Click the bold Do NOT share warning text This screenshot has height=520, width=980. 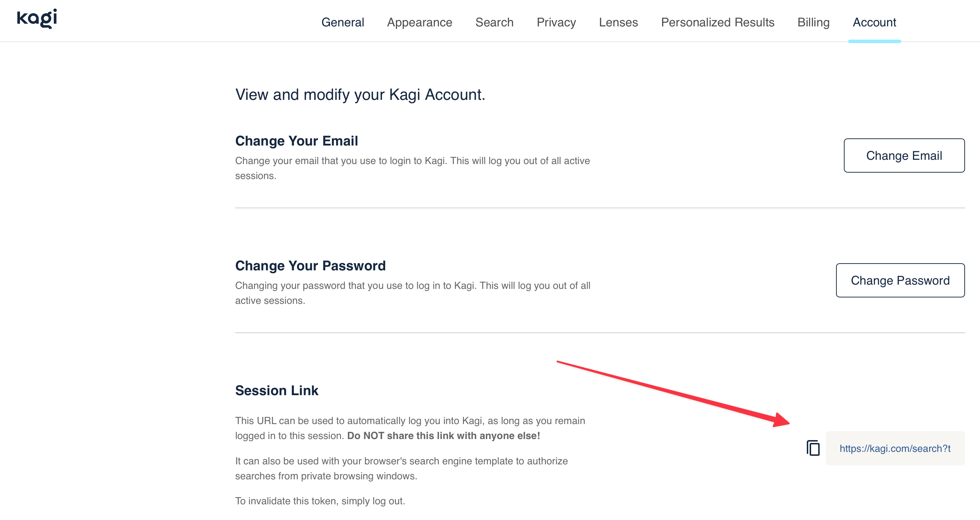coord(444,435)
